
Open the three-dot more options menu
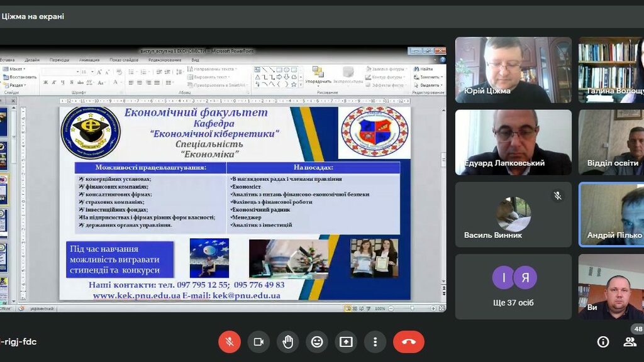coord(375,342)
